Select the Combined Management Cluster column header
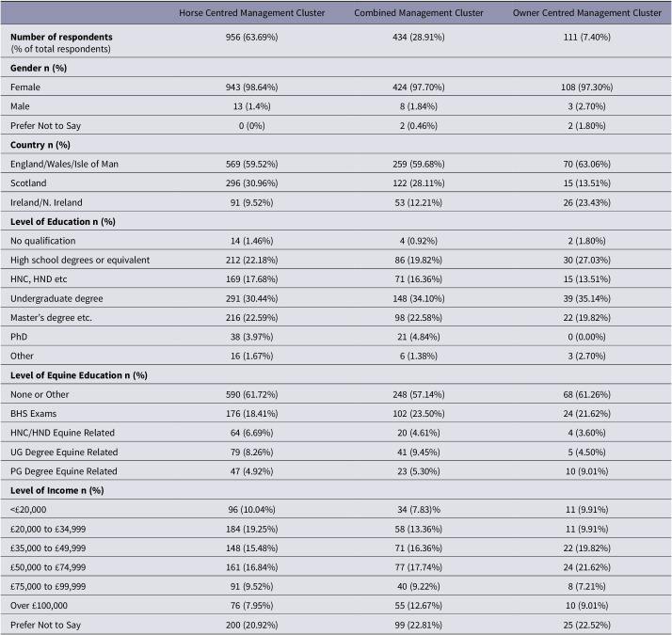 (418, 13)
